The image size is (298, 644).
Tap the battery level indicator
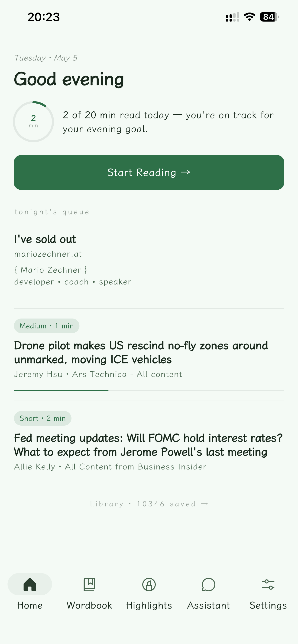[x=269, y=17]
